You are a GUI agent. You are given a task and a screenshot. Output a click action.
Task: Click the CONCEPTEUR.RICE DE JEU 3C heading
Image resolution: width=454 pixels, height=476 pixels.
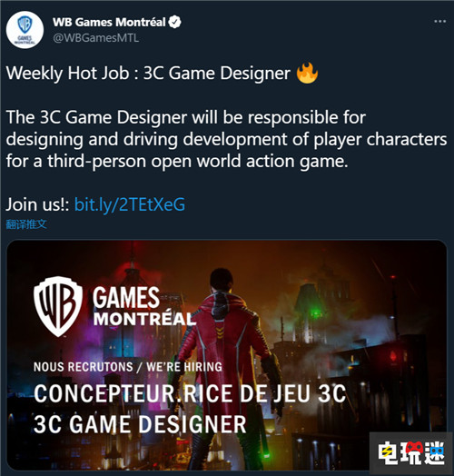point(190,393)
